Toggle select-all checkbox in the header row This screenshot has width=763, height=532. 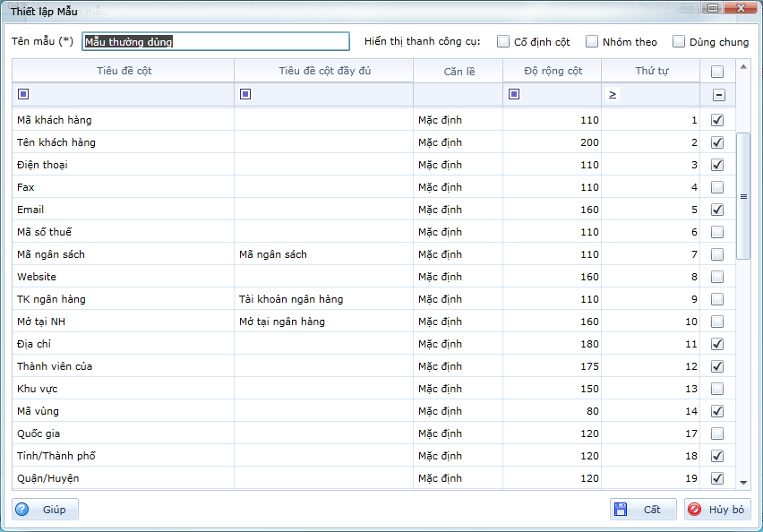717,72
